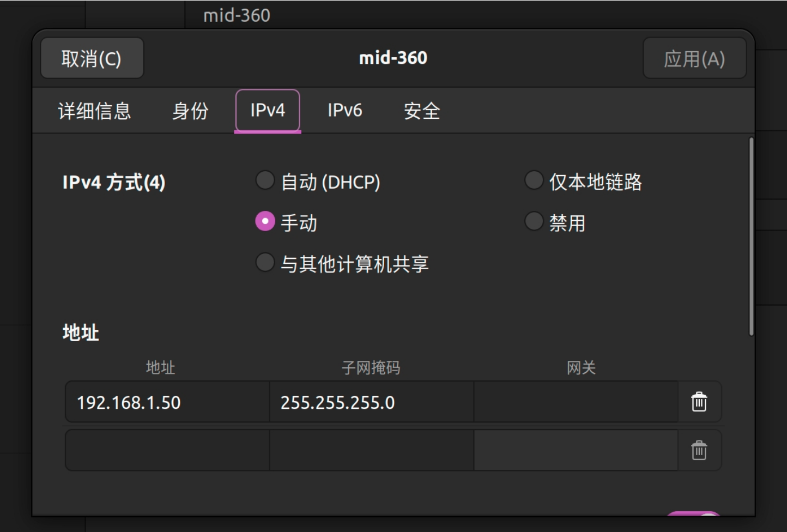
Task: Click the empty netmask field in the second row
Action: point(371,451)
